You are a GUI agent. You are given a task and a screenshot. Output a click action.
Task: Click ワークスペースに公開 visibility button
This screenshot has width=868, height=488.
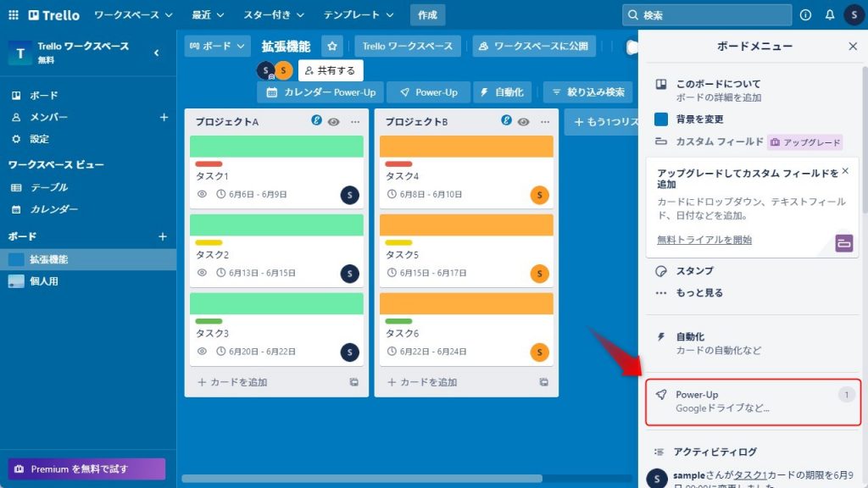(x=534, y=46)
